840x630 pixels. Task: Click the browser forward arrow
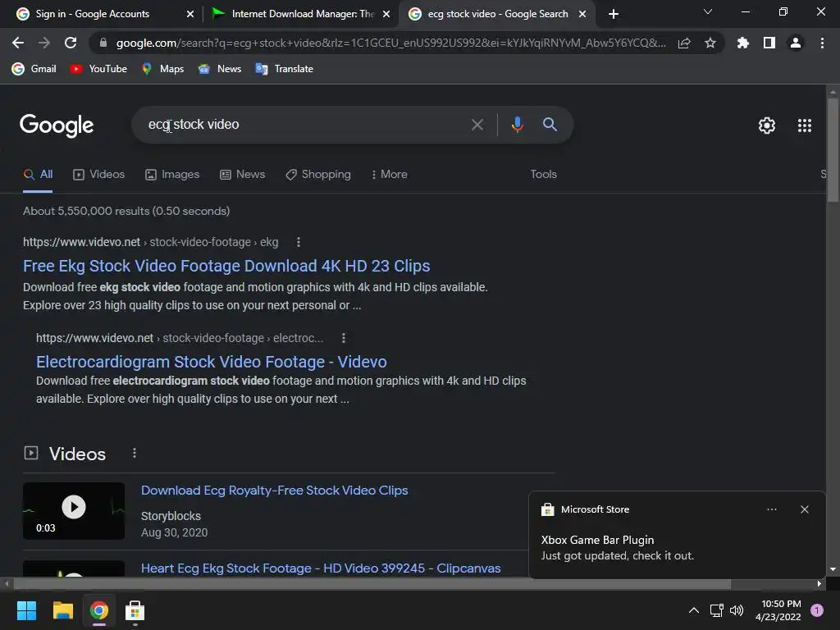tap(44, 43)
